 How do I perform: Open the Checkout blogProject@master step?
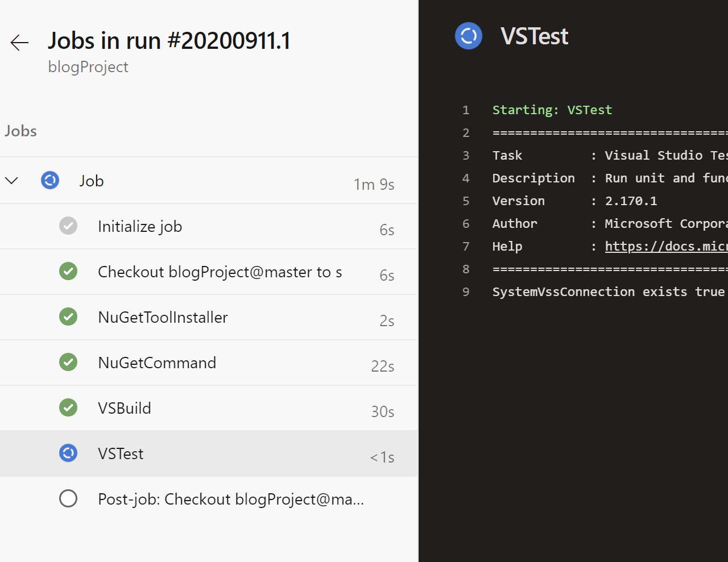[x=209, y=272]
